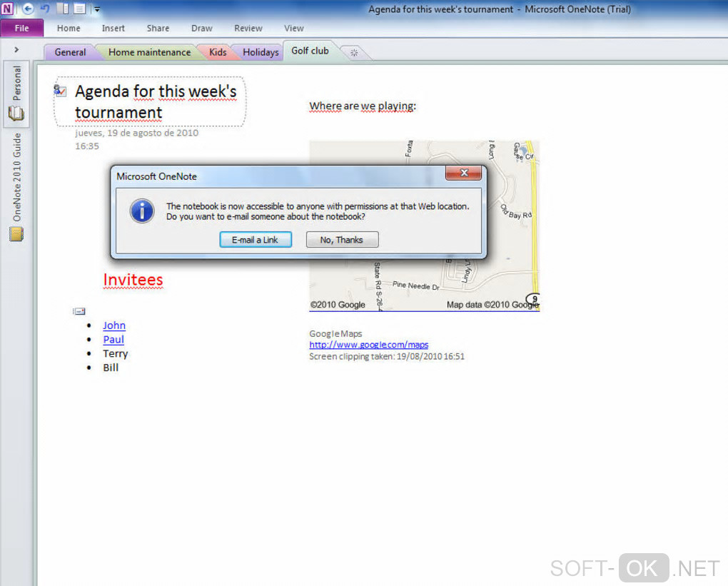
Task: Switch to General section tab
Action: pyautogui.click(x=70, y=52)
